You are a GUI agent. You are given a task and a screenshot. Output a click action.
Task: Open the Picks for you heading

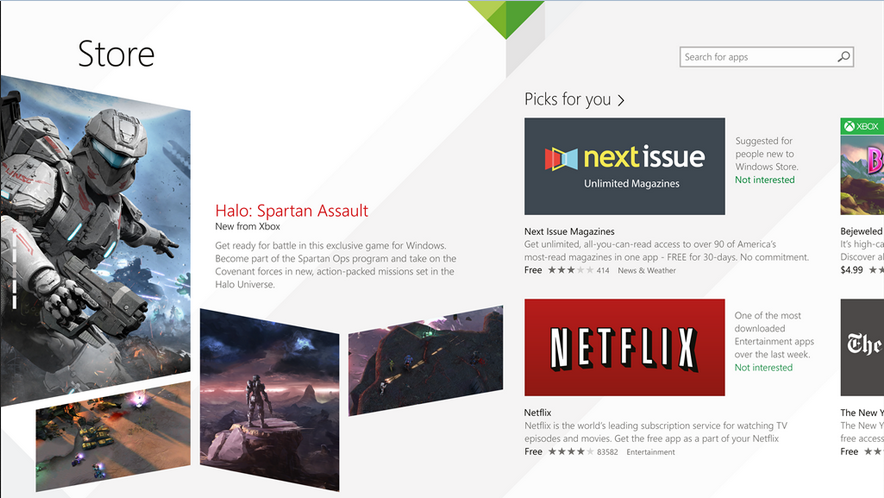click(x=567, y=99)
